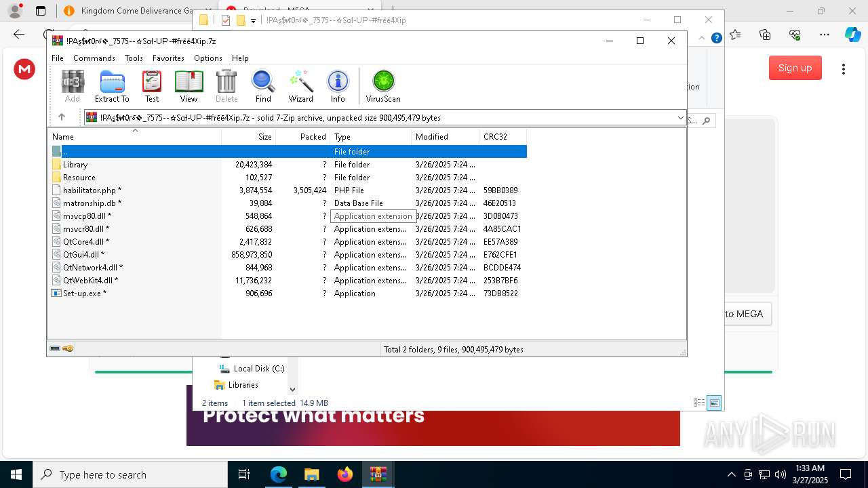Click the scroll down arrow in Explorer tree
The width and height of the screenshot is (868, 488).
(x=293, y=390)
